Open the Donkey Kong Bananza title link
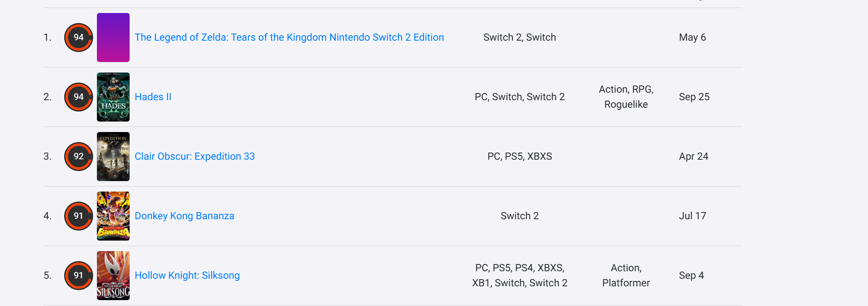This screenshot has height=306, width=868. coord(185,216)
